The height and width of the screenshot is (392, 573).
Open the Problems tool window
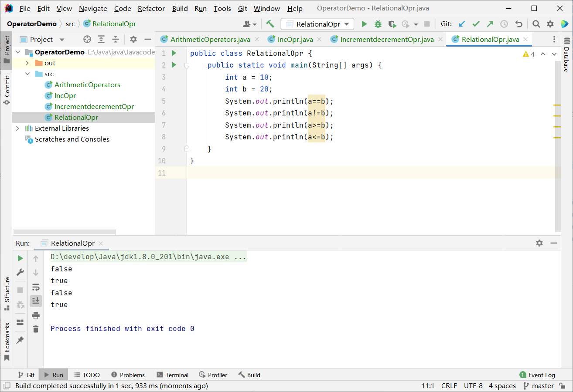[x=128, y=375]
